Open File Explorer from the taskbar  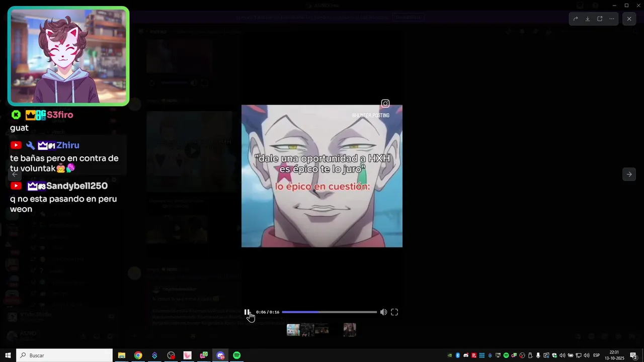pos(122,355)
